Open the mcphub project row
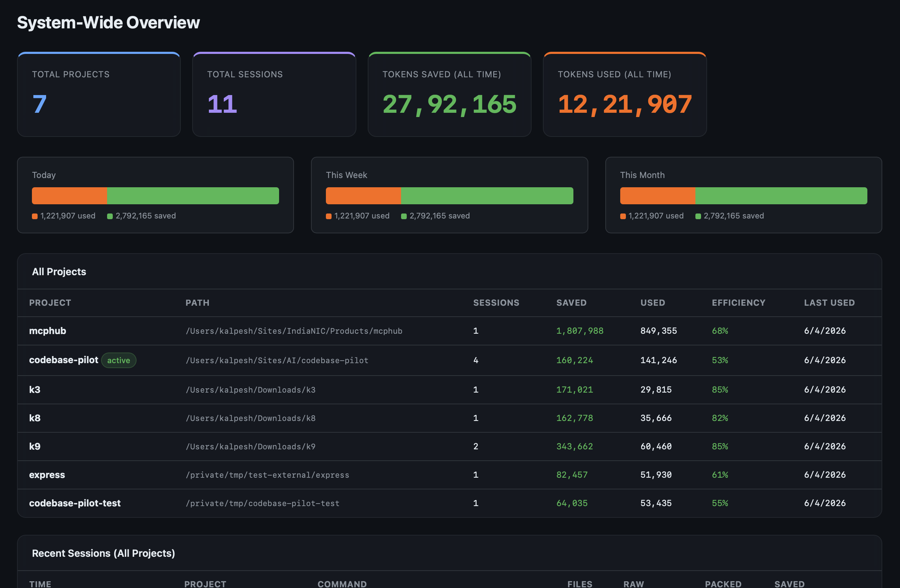The image size is (900, 588). click(x=48, y=331)
